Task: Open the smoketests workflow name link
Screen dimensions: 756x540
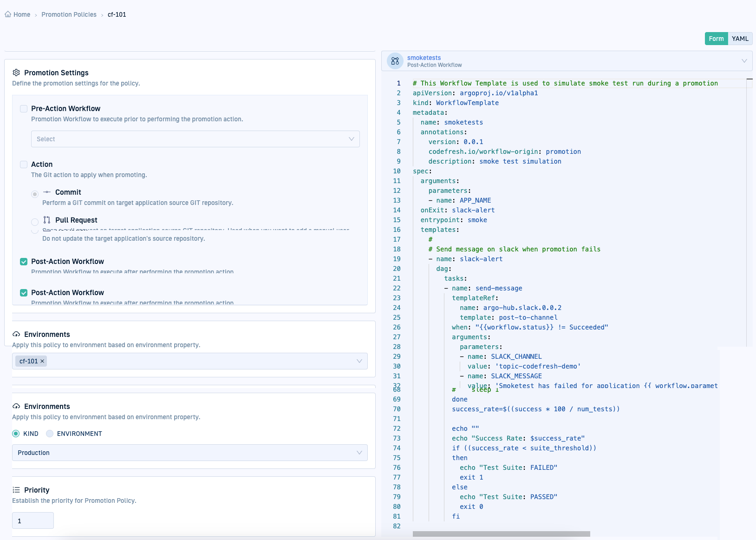Action: point(424,58)
